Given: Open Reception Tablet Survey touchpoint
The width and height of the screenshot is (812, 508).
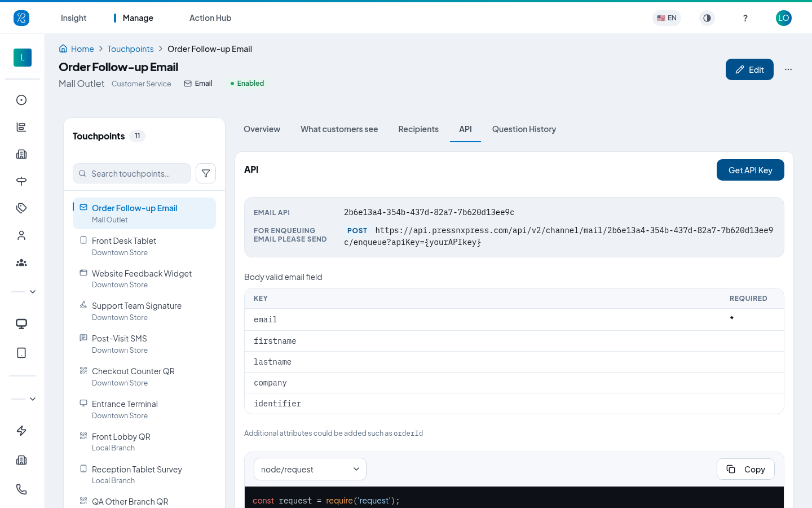Looking at the screenshot, I should (144, 475).
